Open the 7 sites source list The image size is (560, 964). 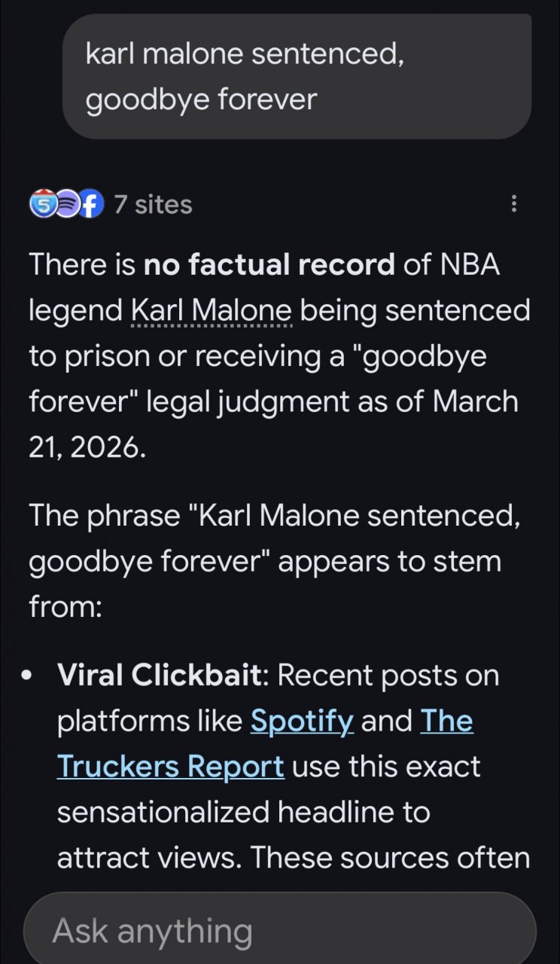click(153, 204)
